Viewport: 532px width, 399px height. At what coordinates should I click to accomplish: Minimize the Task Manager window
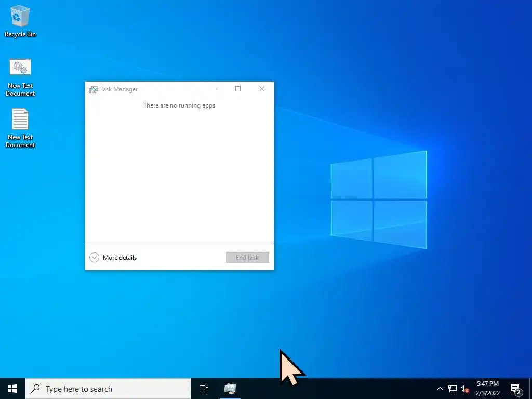point(215,89)
